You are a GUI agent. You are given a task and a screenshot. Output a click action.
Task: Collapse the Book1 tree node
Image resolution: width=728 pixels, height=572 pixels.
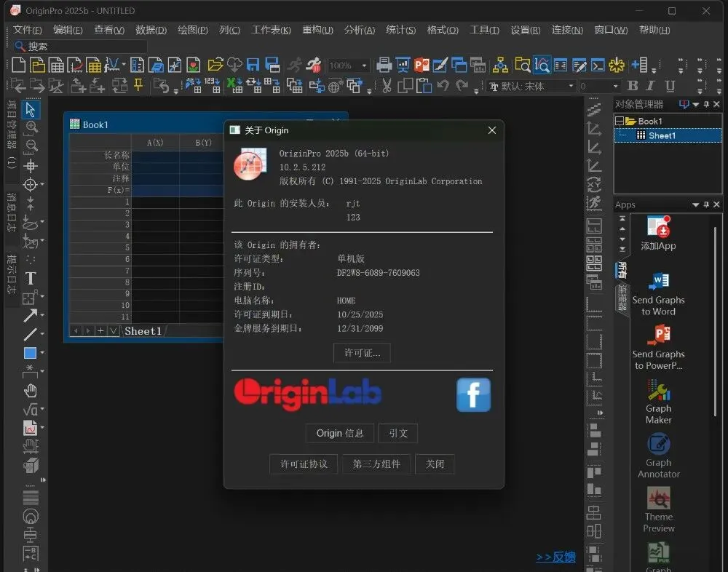pos(620,122)
